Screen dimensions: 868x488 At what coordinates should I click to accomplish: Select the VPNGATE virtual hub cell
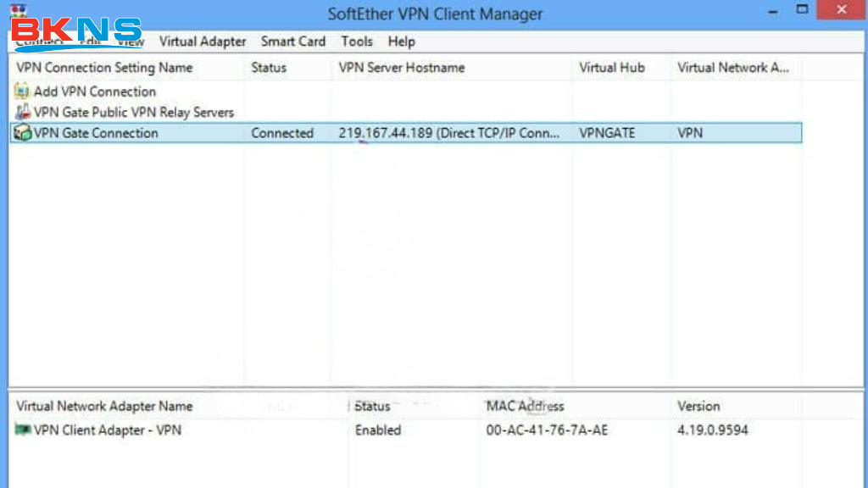pos(607,133)
